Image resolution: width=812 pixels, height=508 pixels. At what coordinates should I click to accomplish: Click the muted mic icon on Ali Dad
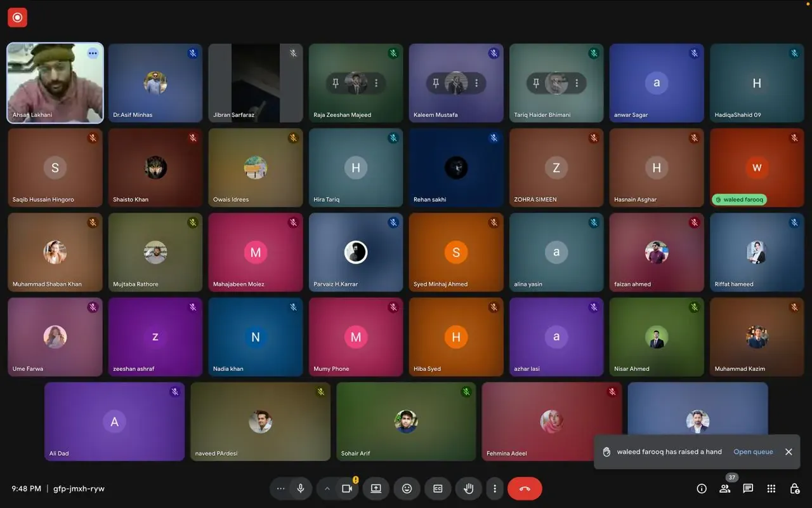point(174,392)
